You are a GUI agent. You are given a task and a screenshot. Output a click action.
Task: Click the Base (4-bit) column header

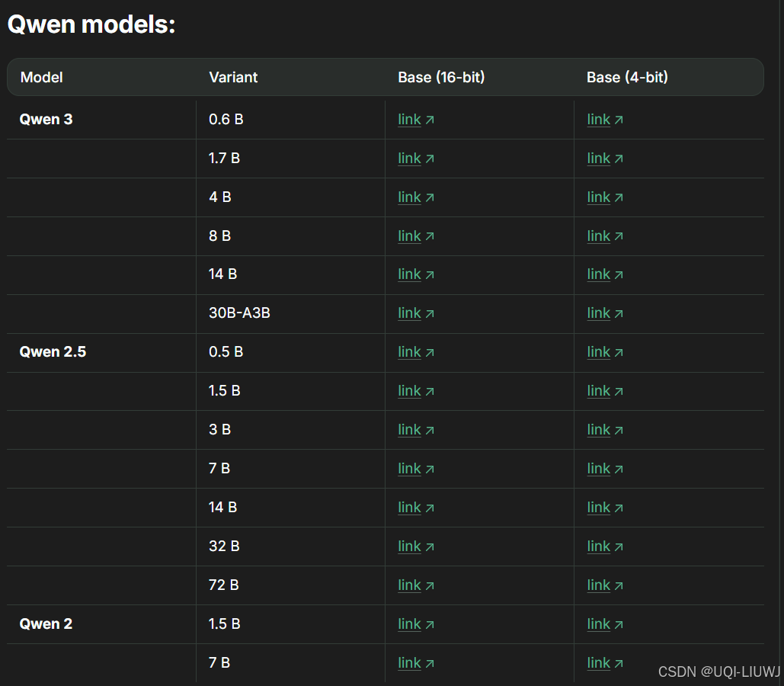click(627, 77)
